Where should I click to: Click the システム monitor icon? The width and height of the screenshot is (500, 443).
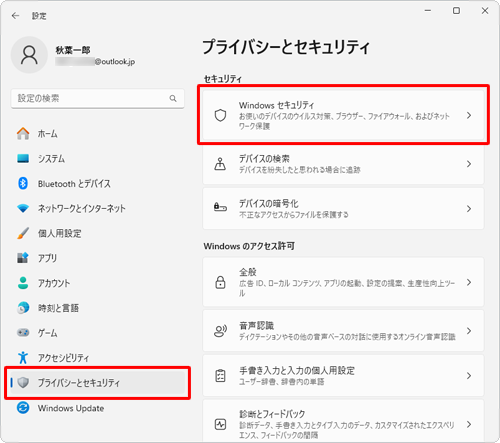click(23, 158)
